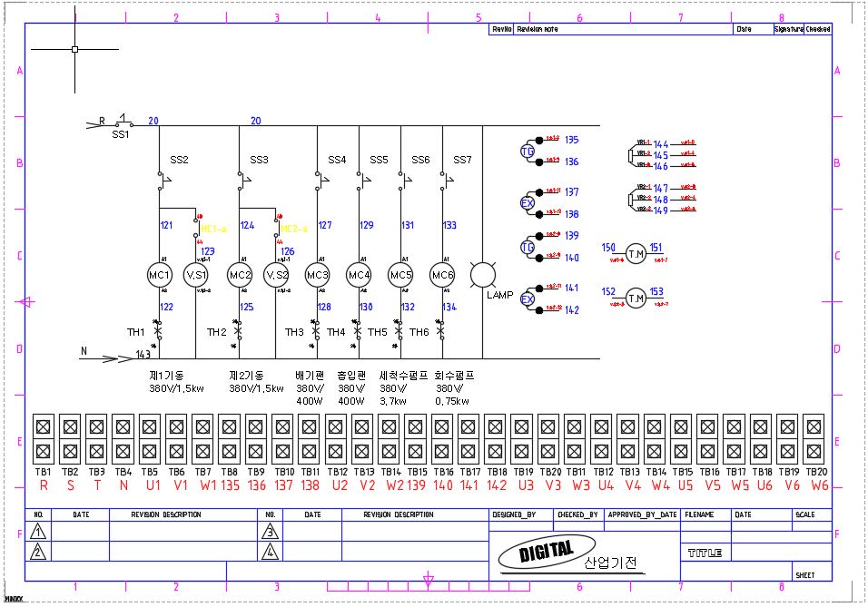Pick the V.S2 valve coil symbol
The width and height of the screenshot is (868, 607).
coord(276,275)
